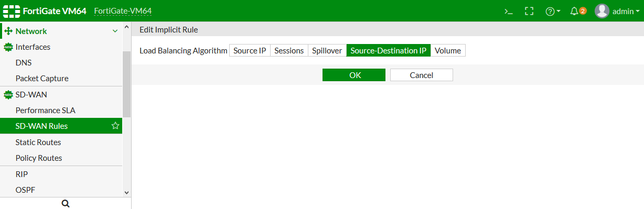644x209 pixels.
Task: Favorite SD-WAN Rules with the star icon
Action: click(x=115, y=126)
